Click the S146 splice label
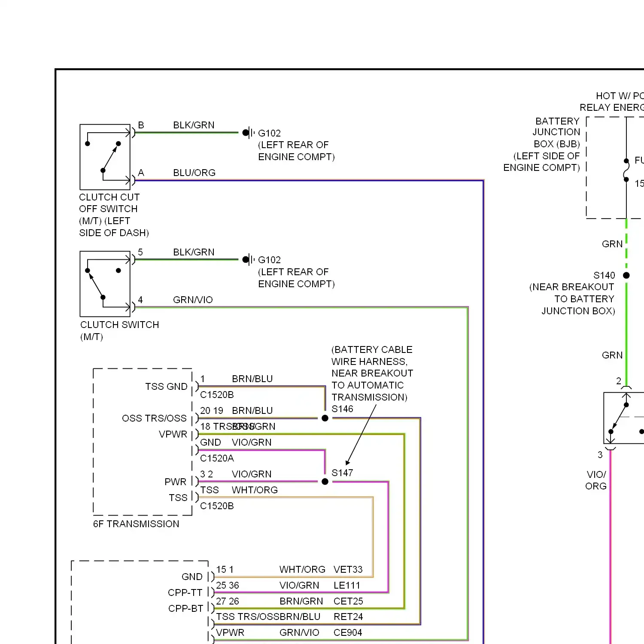This screenshot has width=644, height=644. coord(342,409)
